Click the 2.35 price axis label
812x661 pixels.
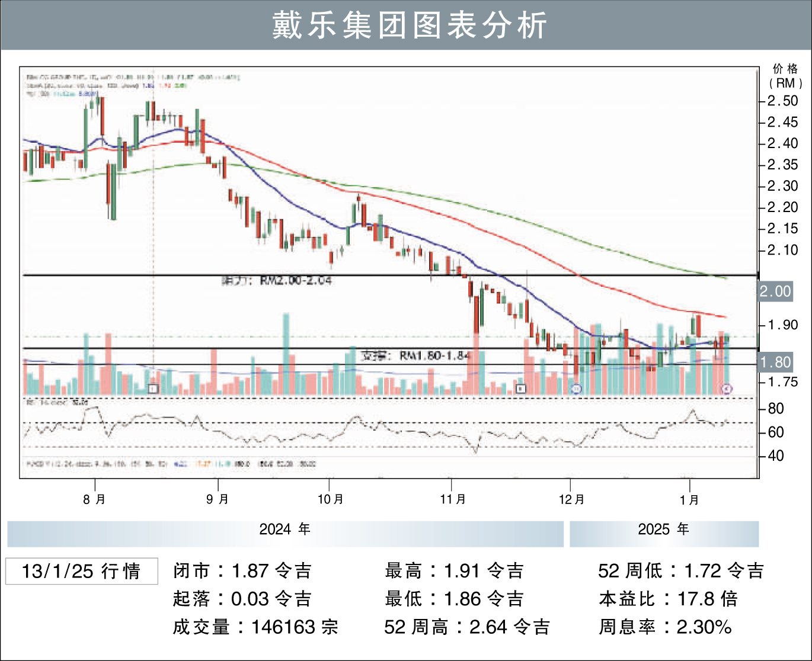tap(783, 165)
